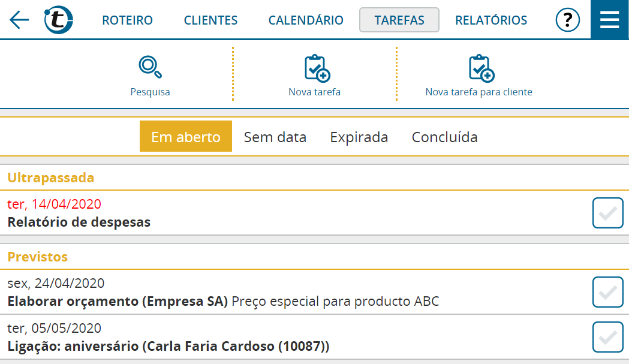Image resolution: width=629 pixels, height=364 pixels.
Task: Mark Relatório de despesas as done
Action: pyautogui.click(x=608, y=213)
